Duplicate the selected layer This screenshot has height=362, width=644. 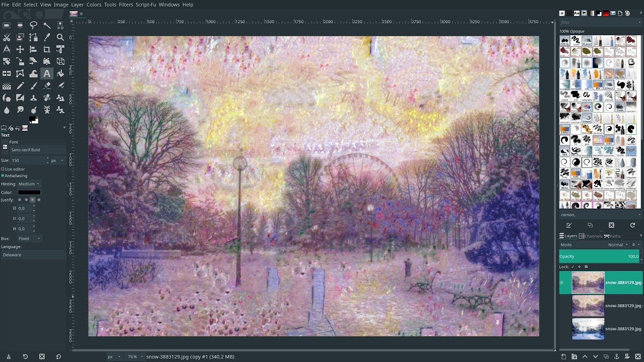(606, 356)
